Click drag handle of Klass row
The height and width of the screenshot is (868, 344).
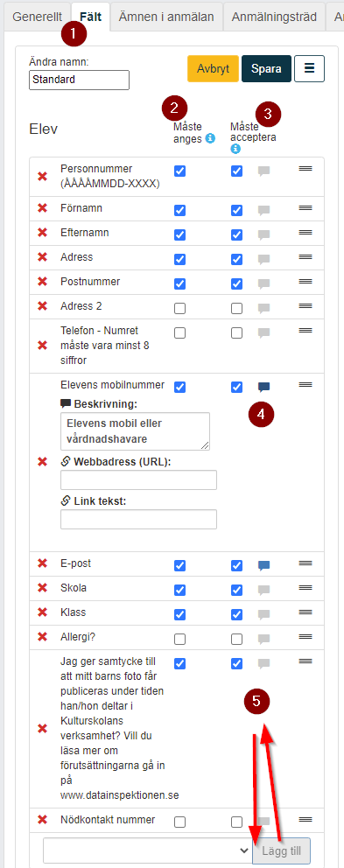coord(305,612)
